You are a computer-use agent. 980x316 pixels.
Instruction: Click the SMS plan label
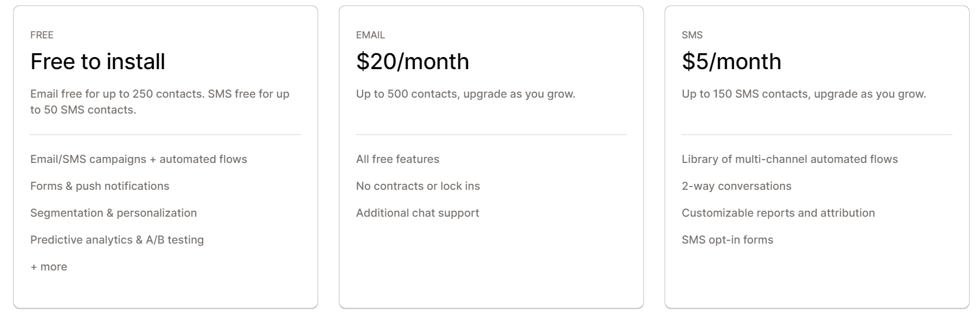coord(692,35)
